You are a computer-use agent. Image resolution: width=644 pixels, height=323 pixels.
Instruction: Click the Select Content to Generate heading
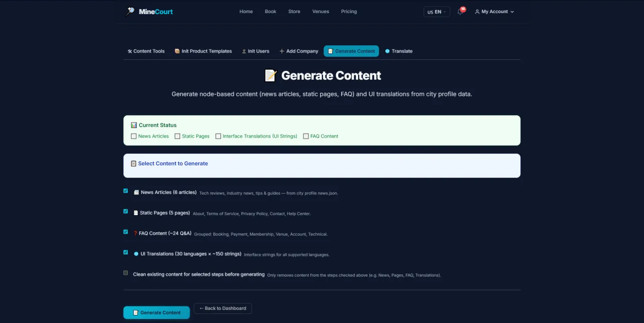tap(173, 164)
